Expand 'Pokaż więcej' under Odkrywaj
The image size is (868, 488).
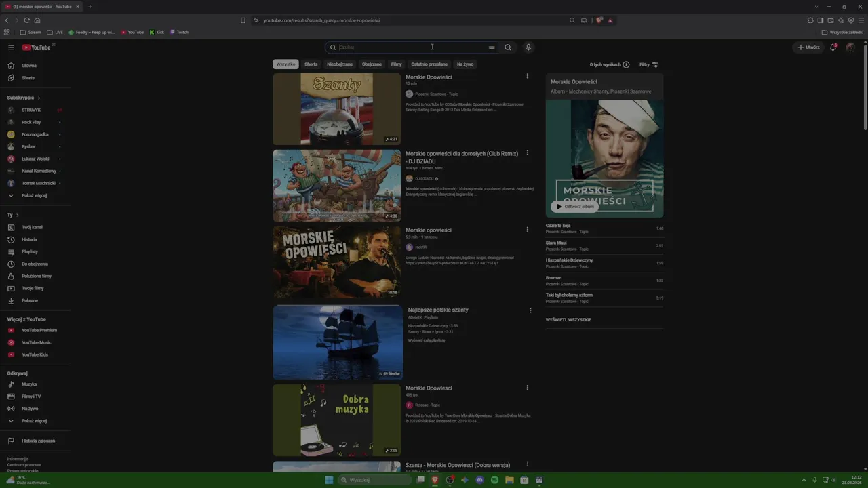click(35, 421)
